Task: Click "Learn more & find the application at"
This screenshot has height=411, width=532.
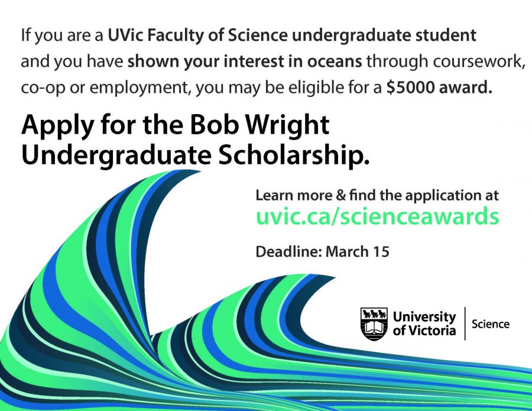Action: (x=377, y=195)
